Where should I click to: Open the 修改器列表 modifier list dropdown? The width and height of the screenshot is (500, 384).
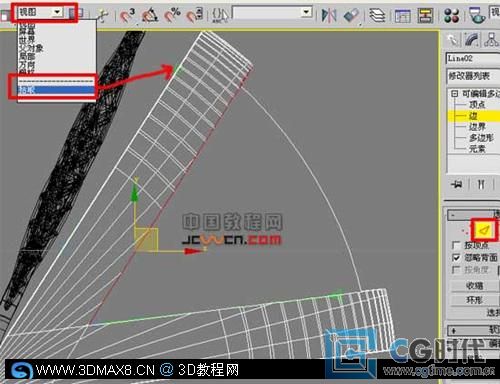473,76
